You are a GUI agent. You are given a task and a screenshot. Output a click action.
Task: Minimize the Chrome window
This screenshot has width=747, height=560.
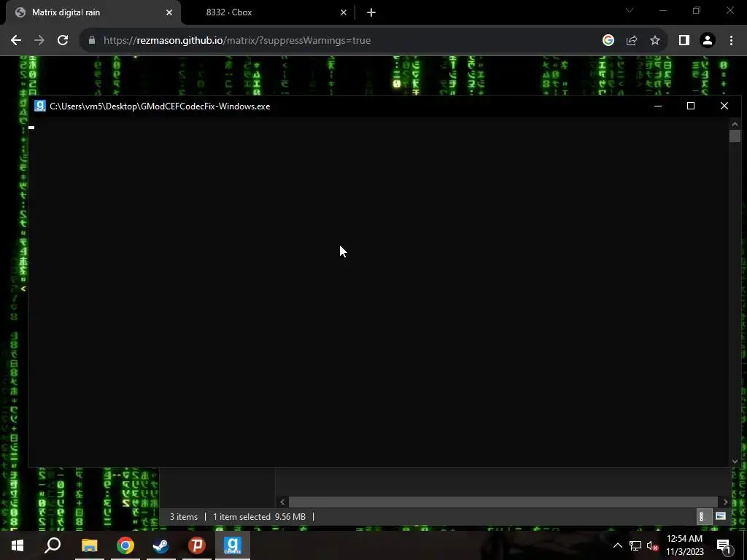pyautogui.click(x=663, y=10)
